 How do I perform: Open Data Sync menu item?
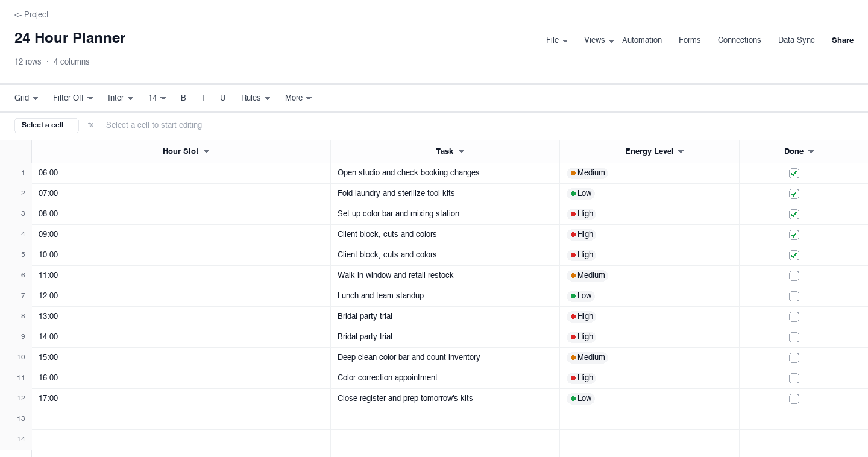tap(796, 40)
